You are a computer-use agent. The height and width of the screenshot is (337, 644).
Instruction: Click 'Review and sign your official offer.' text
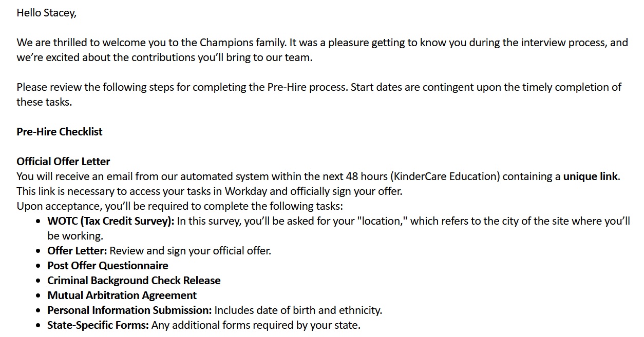(190, 251)
